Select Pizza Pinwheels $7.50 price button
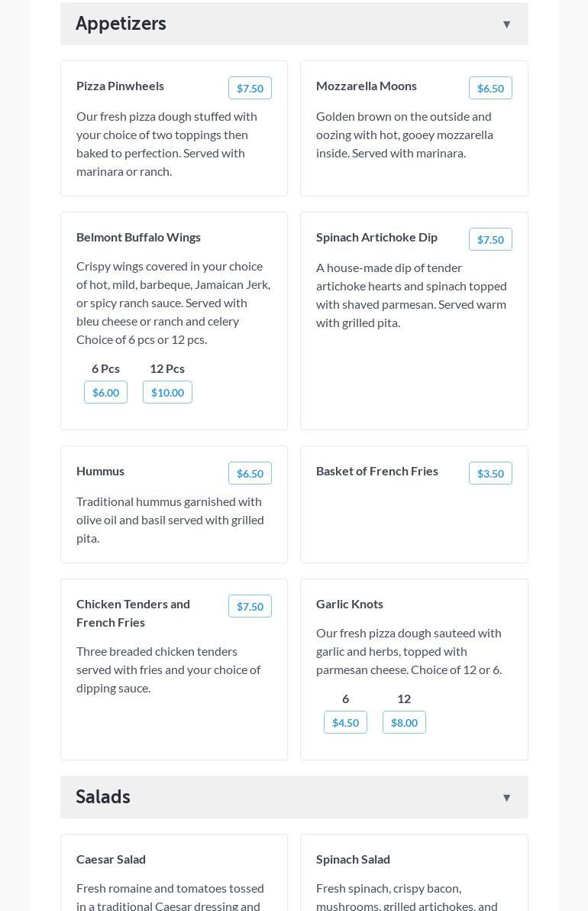 tap(250, 89)
